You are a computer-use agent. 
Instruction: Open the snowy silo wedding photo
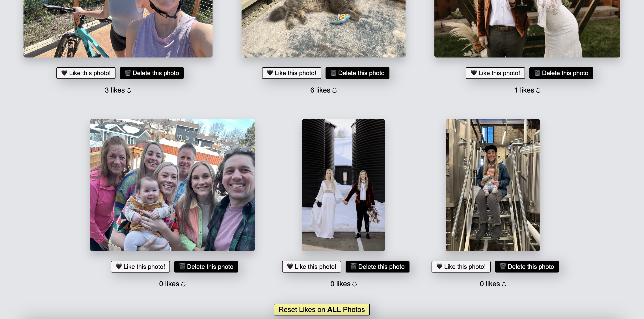(x=344, y=185)
